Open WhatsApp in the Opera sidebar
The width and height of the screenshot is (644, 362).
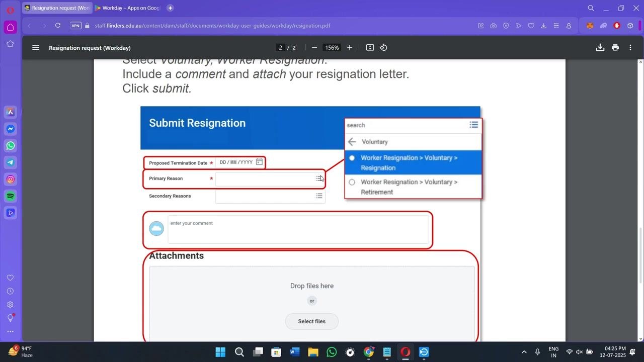pos(10,146)
